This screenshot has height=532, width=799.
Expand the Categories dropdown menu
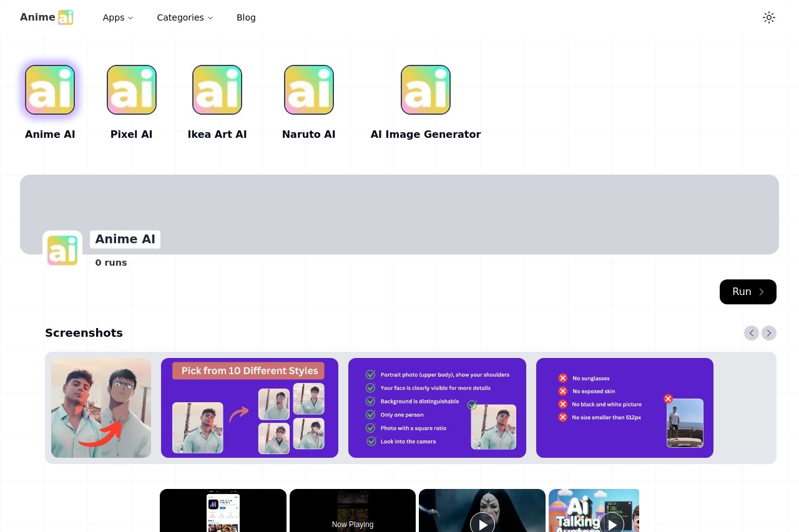coord(185,17)
